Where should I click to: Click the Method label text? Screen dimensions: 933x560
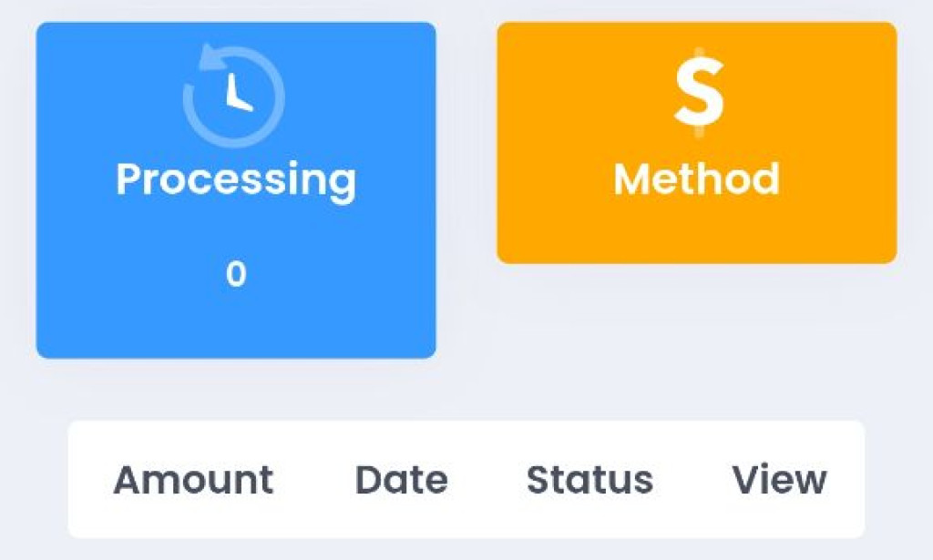coord(697,179)
